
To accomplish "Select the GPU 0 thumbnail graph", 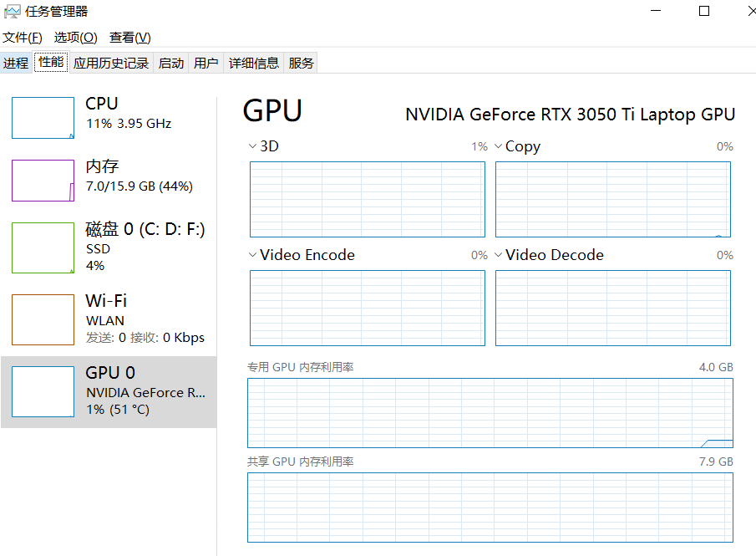I will click(x=43, y=391).
